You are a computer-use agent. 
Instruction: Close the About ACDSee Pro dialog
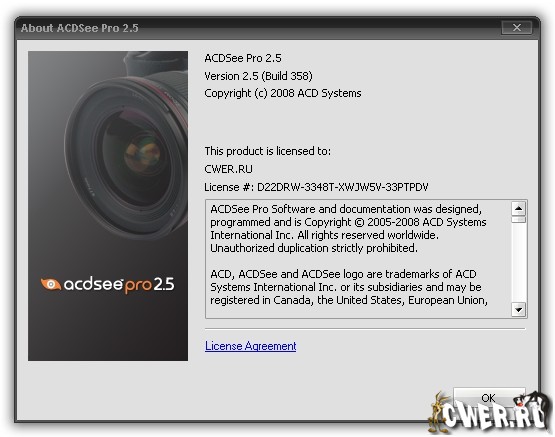pos(516,28)
